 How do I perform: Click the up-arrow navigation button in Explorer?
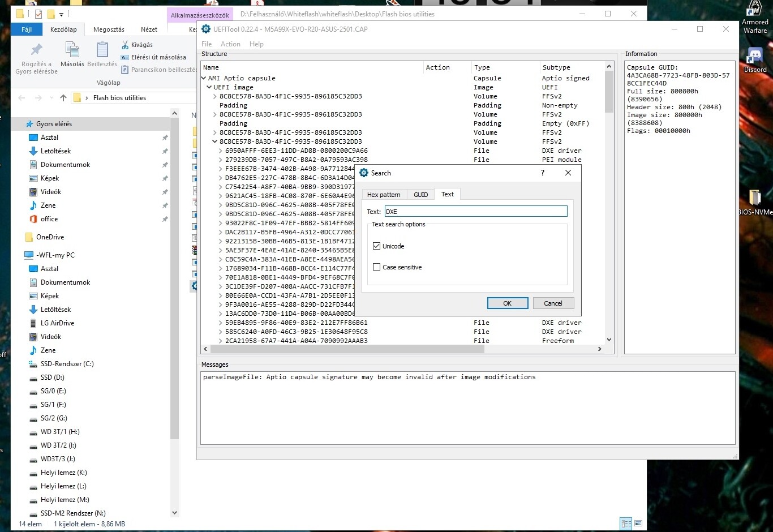(x=63, y=98)
